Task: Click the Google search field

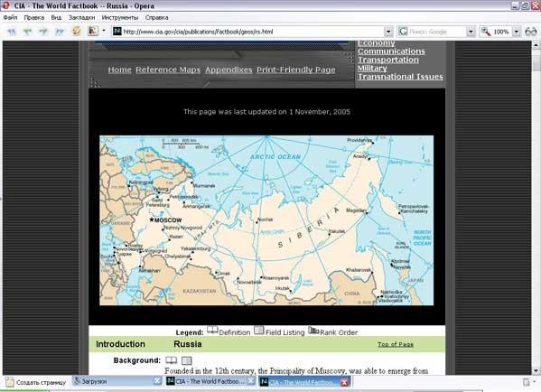Action: (437, 32)
